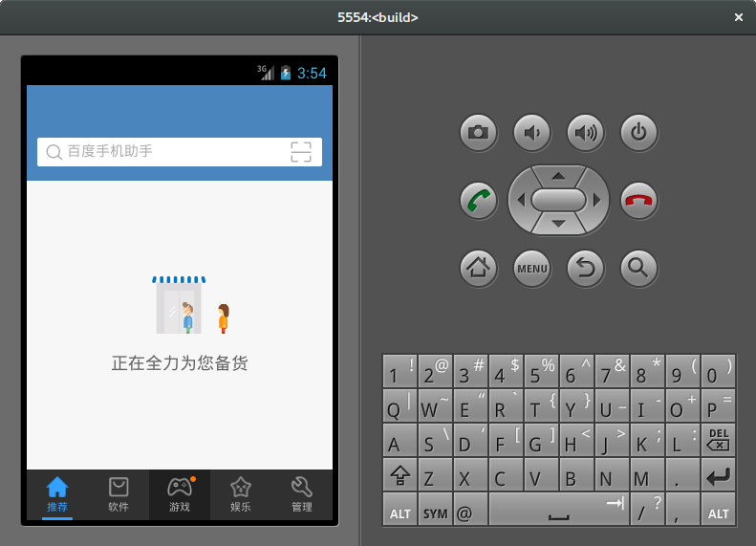This screenshot has height=546, width=756.
Task: Switch to the 娱乐 tab
Action: pyautogui.click(x=241, y=495)
